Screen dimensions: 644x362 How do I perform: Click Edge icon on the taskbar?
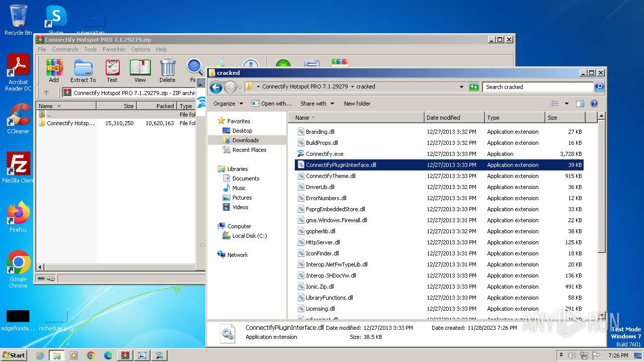[108, 355]
